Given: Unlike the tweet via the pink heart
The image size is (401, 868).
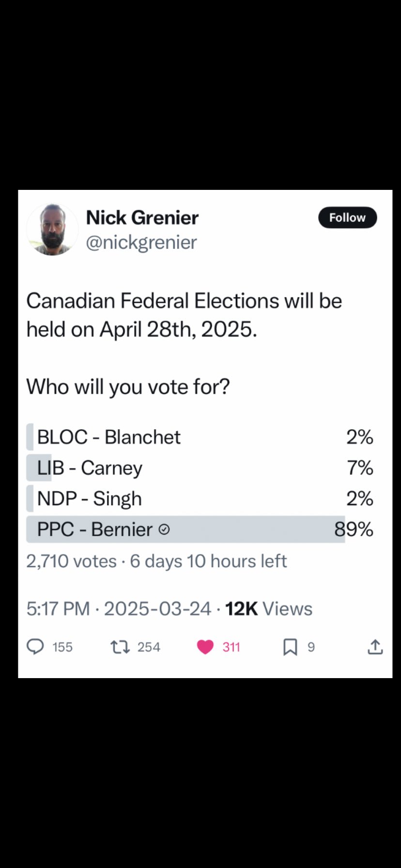Looking at the screenshot, I should [x=205, y=647].
